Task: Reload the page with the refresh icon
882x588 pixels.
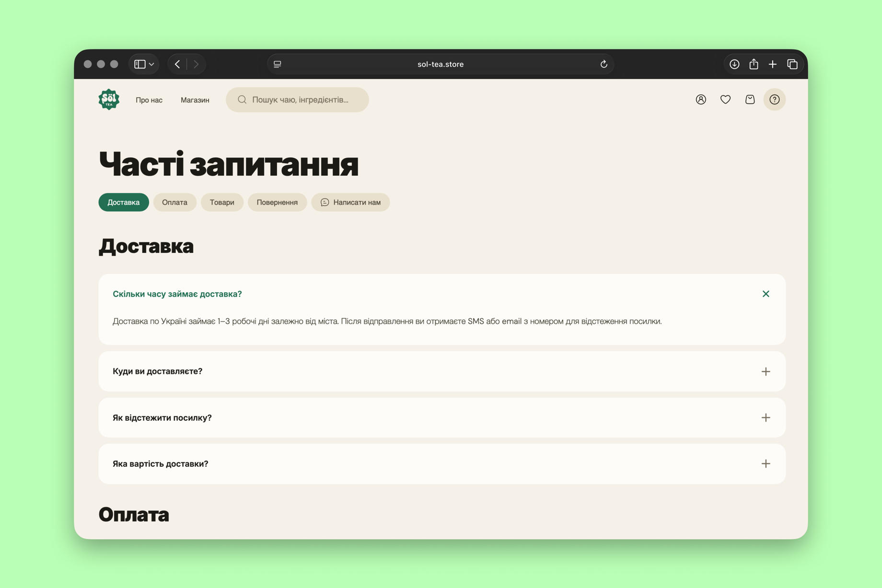Action: pyautogui.click(x=603, y=64)
